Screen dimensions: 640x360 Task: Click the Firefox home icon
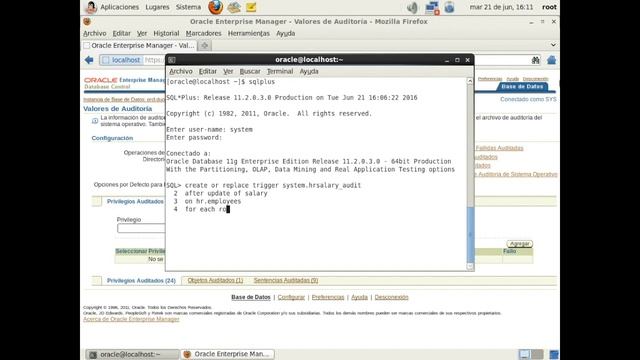tap(551, 60)
